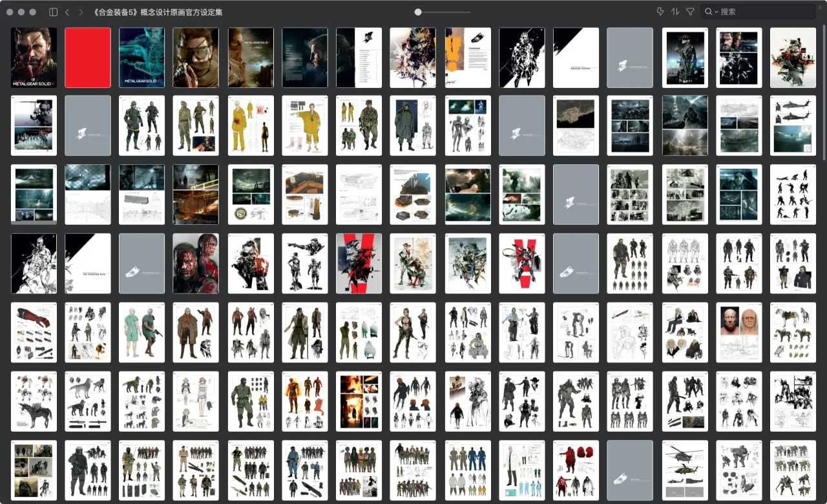
Task: Click the vertical scrollbar on the right
Action: point(824,94)
